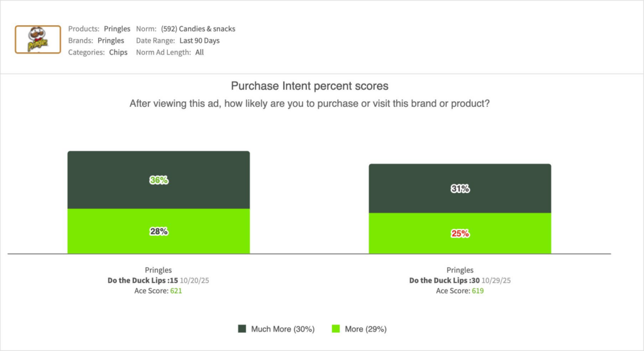Click the Ace Score 619 value

(x=477, y=291)
